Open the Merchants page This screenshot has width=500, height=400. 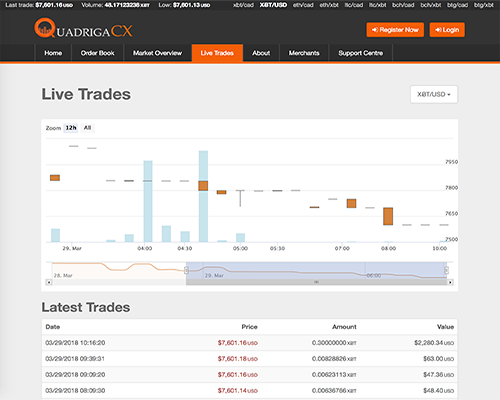304,53
